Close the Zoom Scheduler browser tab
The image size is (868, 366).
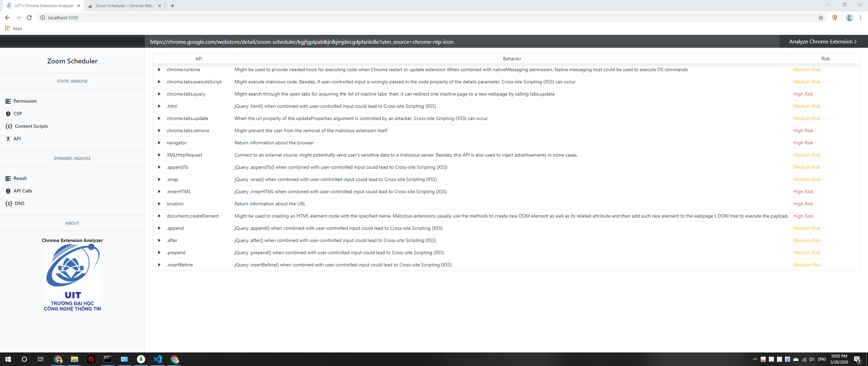coord(160,6)
